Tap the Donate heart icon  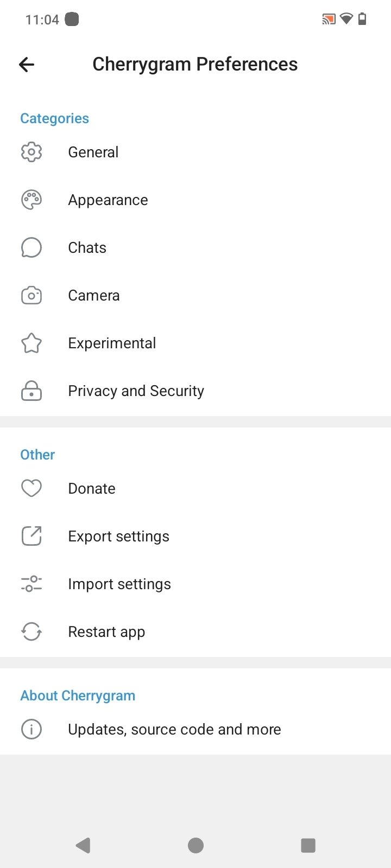coord(31,488)
